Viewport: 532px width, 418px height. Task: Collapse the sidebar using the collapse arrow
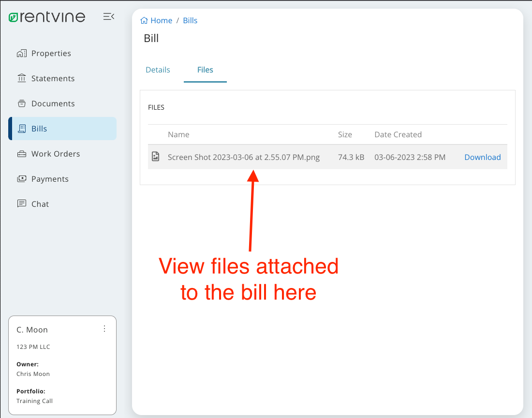(108, 16)
